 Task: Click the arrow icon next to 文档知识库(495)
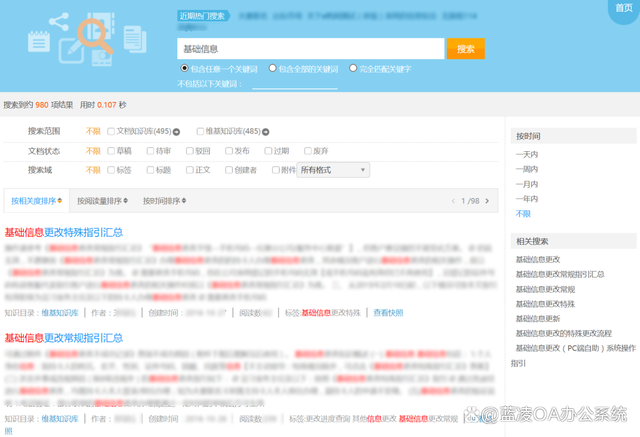[x=177, y=132]
